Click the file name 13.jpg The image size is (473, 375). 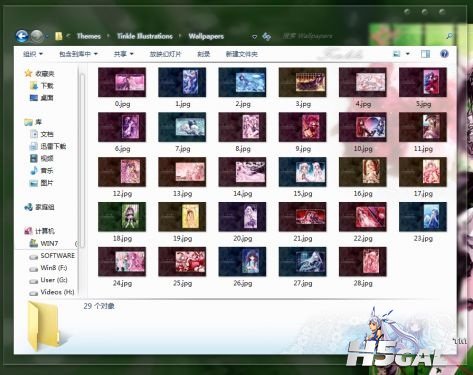[182, 193]
